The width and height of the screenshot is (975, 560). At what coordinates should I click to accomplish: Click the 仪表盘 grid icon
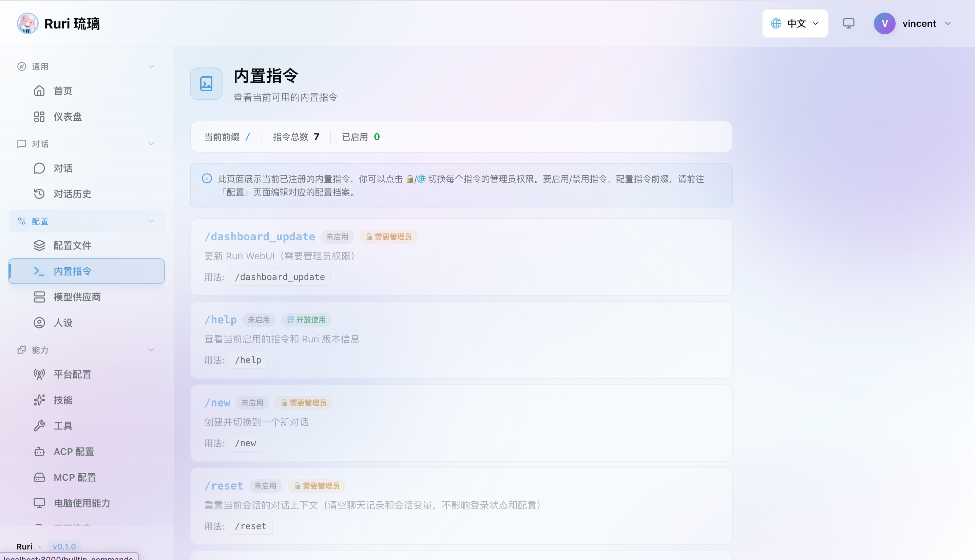click(x=39, y=117)
